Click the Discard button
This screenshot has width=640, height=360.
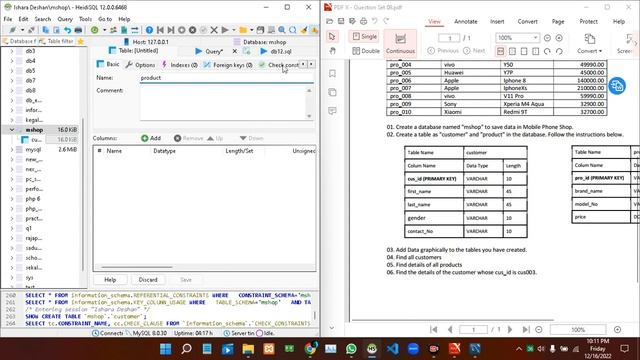[148, 280]
